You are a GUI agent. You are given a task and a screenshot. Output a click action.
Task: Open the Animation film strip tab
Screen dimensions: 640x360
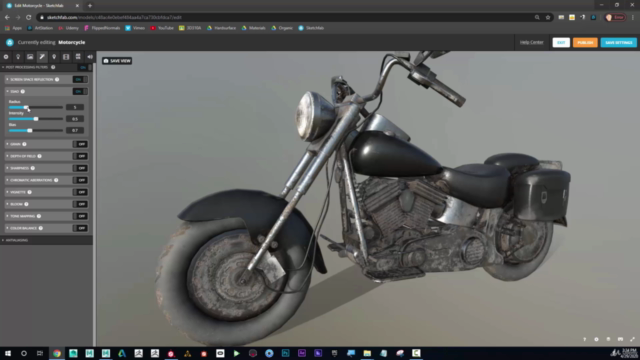tap(66, 57)
